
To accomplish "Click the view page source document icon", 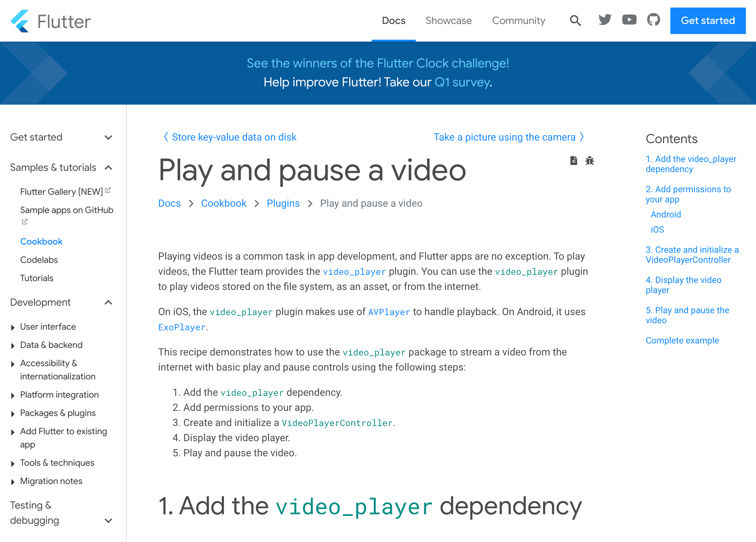I will [573, 161].
